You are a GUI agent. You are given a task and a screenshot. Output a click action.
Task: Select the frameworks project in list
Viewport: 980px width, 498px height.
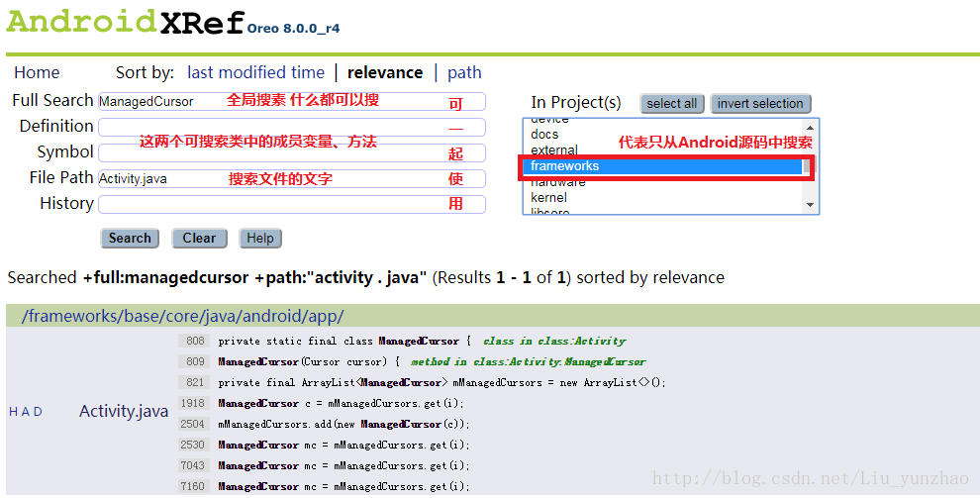click(x=663, y=166)
